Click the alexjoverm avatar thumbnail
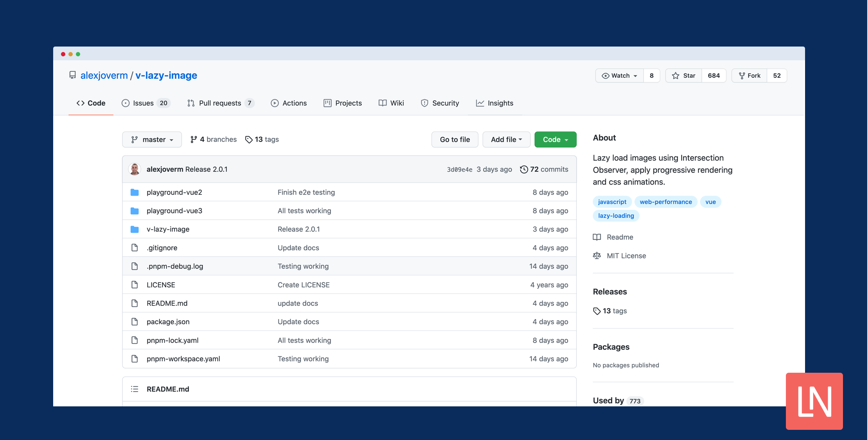Image resolution: width=868 pixels, height=440 pixels. pos(135,169)
